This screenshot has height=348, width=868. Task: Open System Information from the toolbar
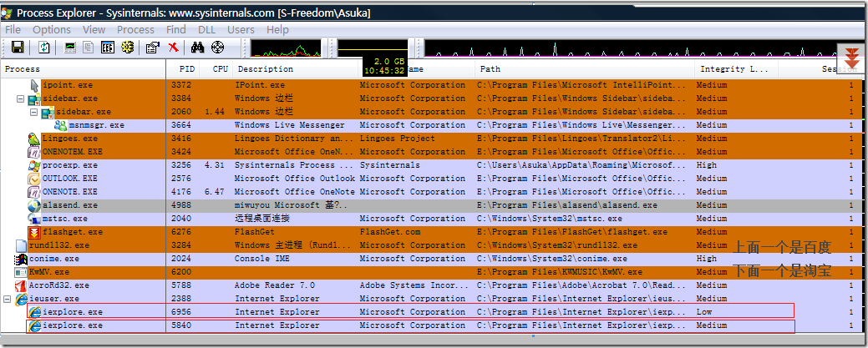click(x=70, y=47)
